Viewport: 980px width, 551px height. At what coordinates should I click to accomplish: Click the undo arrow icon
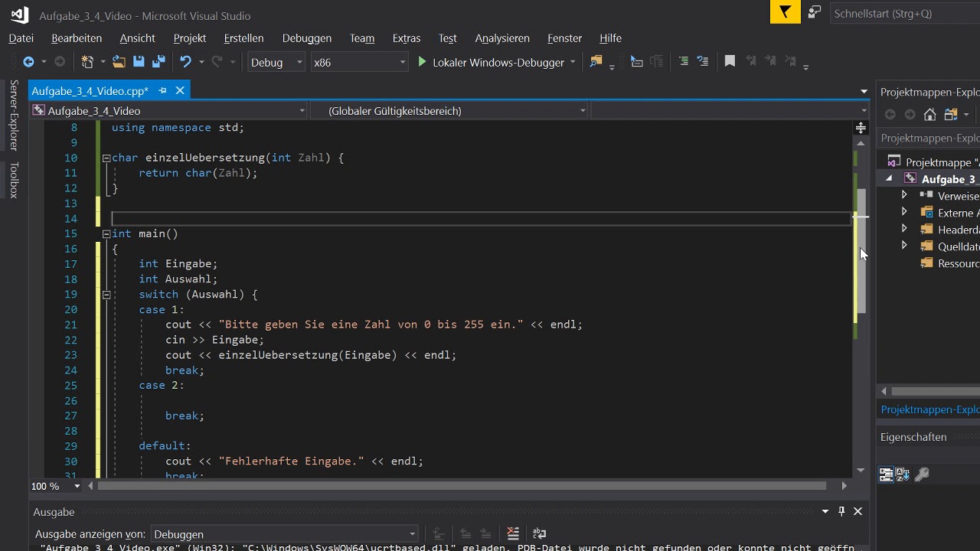[185, 62]
